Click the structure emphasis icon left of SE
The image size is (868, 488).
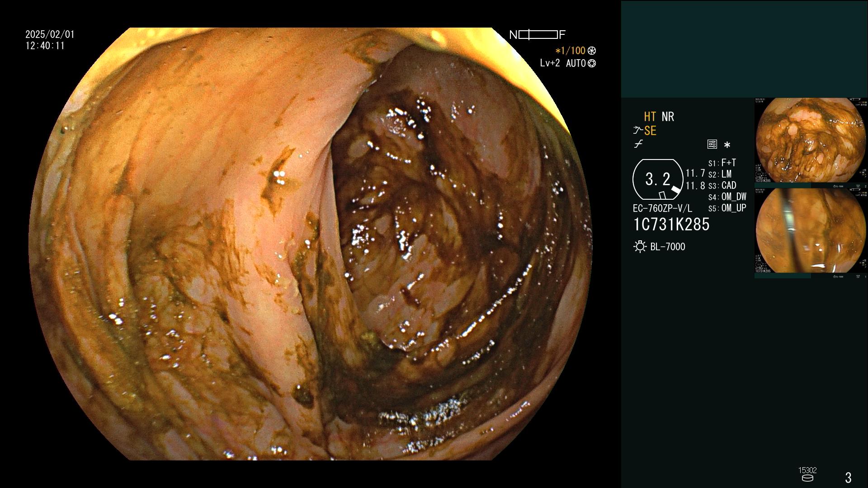pos(638,131)
